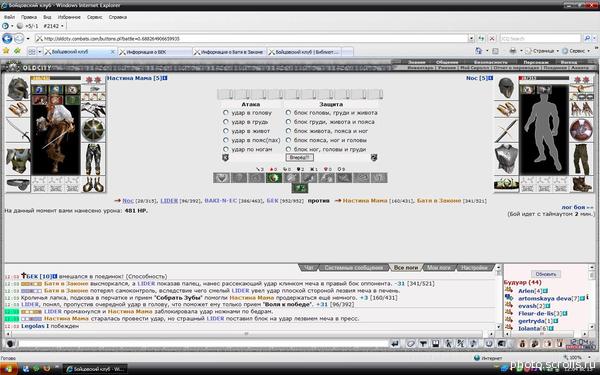
Task: Click the Favorites star icon
Action: click(6, 51)
